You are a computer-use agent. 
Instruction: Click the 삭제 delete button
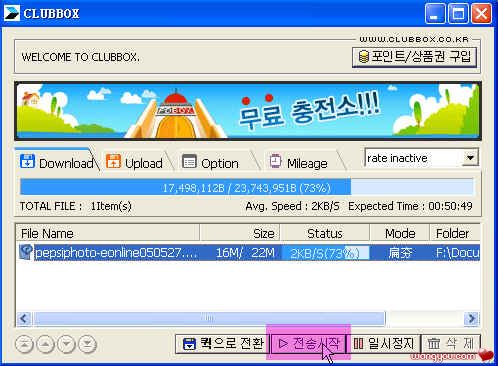tap(451, 343)
